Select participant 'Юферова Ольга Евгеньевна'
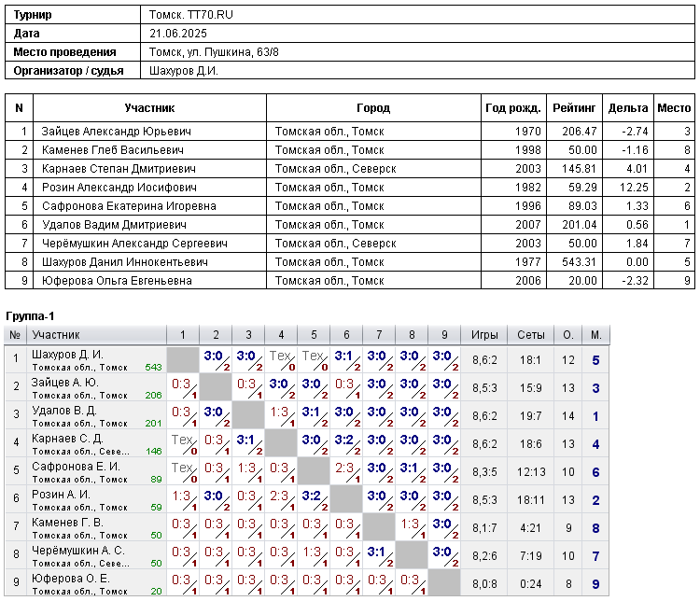 117,281
